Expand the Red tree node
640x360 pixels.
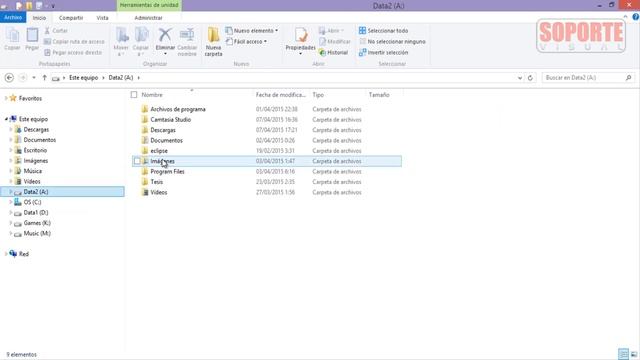[x=6, y=254]
